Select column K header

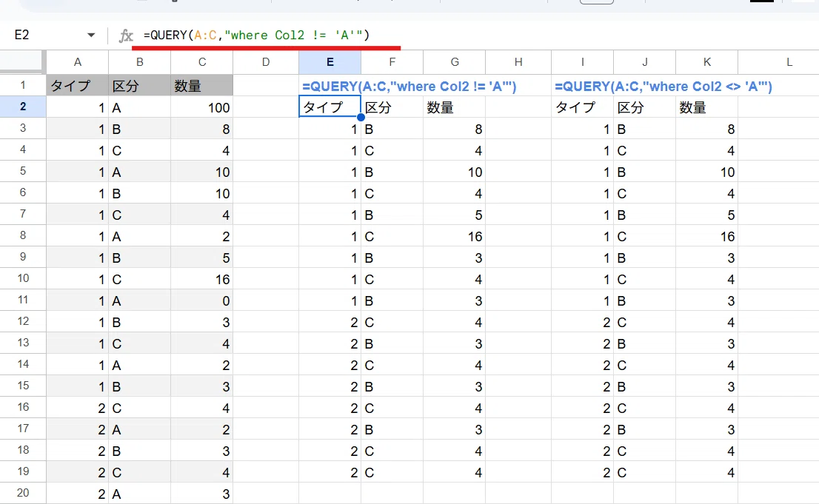click(706, 62)
